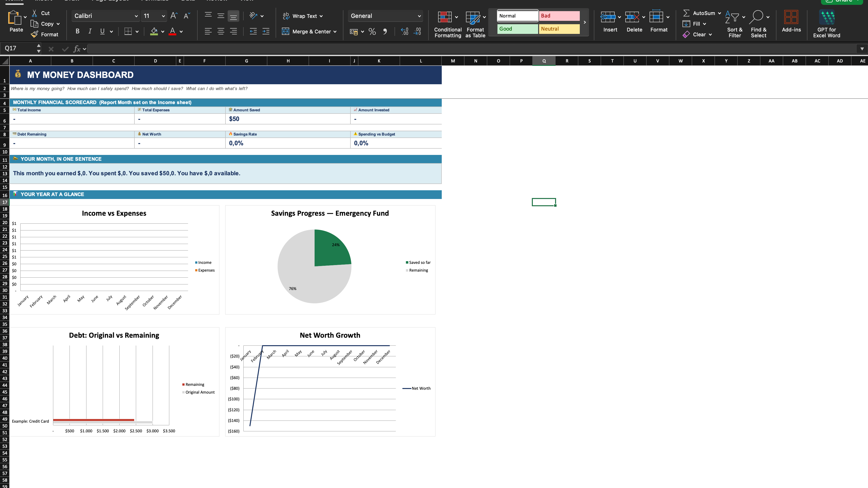Click the Select All corner triangle

point(5,61)
